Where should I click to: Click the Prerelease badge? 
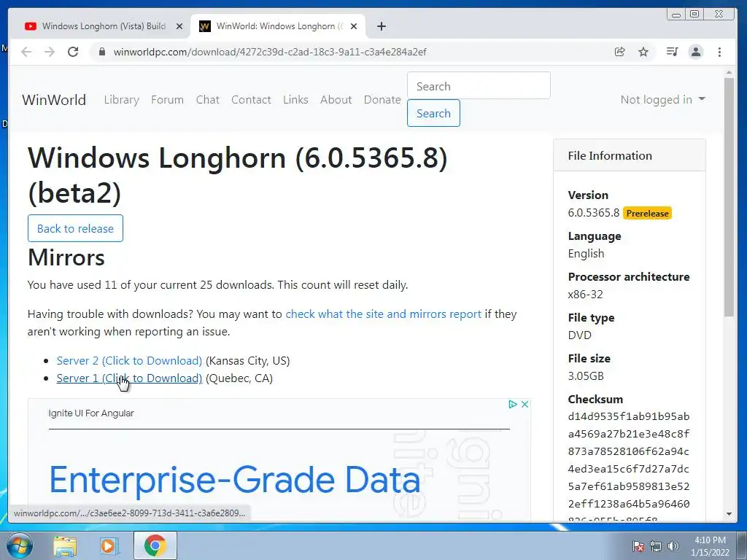[647, 214]
